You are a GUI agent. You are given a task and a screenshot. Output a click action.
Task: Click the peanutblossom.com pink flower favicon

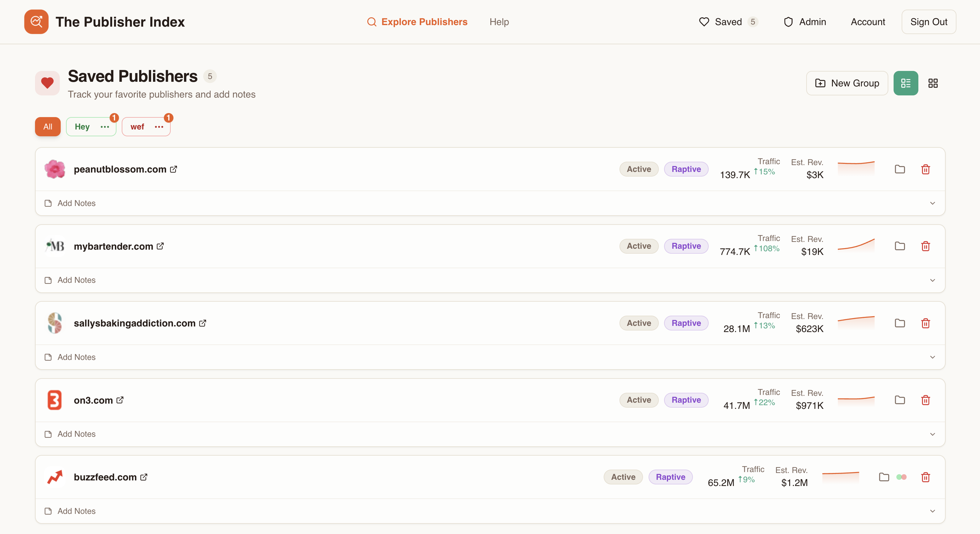[55, 169]
